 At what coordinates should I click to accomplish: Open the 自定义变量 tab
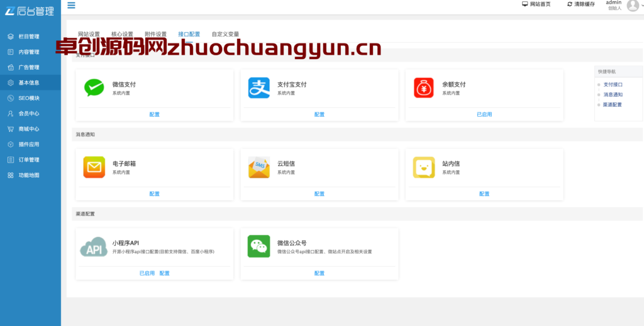pyautogui.click(x=226, y=35)
